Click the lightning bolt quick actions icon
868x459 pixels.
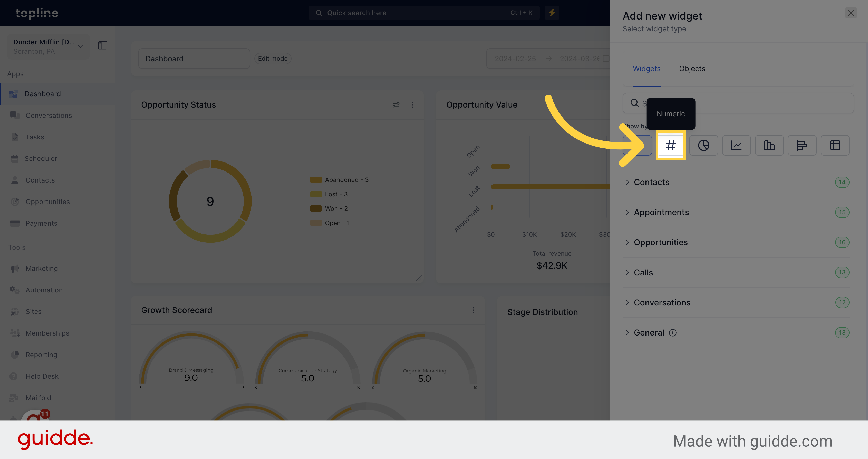coord(552,13)
